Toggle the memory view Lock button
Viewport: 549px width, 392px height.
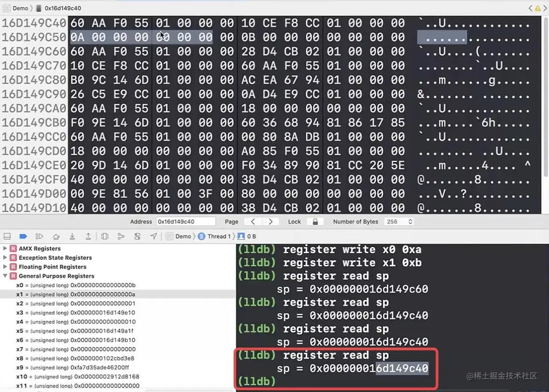[x=315, y=222]
